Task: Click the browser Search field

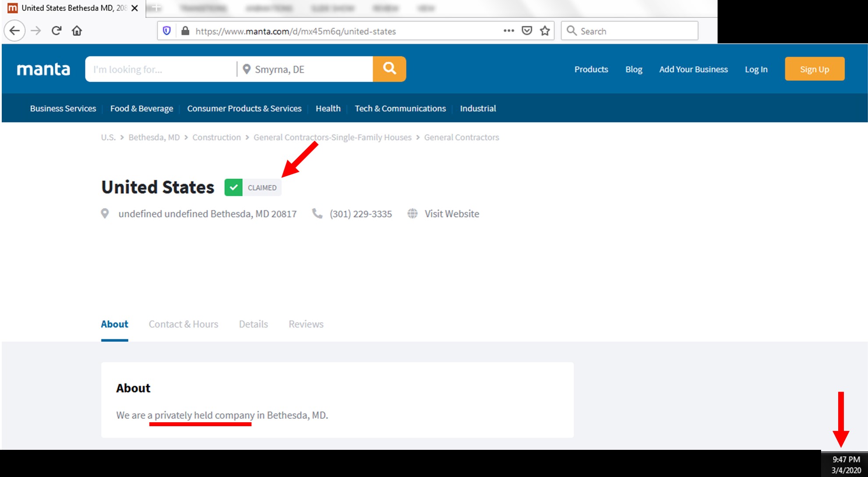Action: click(x=630, y=31)
